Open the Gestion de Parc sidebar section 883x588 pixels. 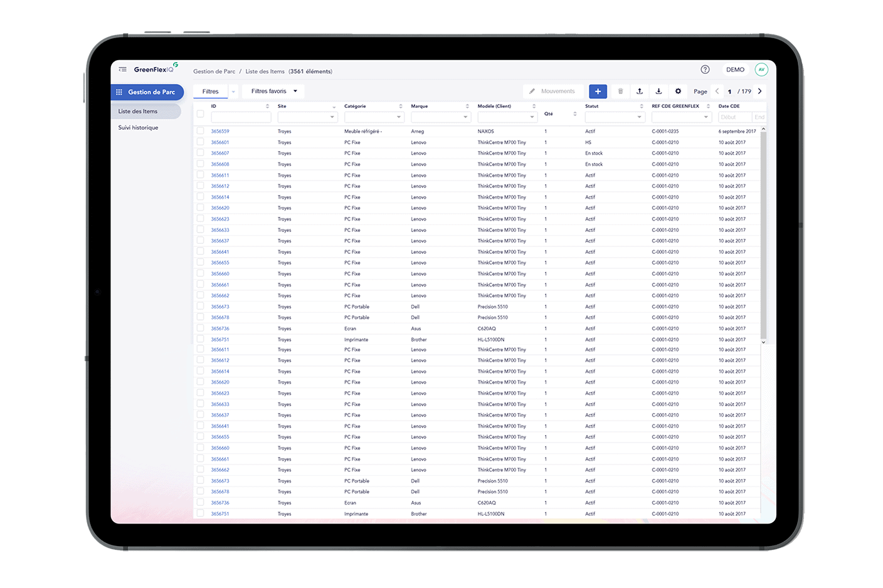click(x=147, y=92)
